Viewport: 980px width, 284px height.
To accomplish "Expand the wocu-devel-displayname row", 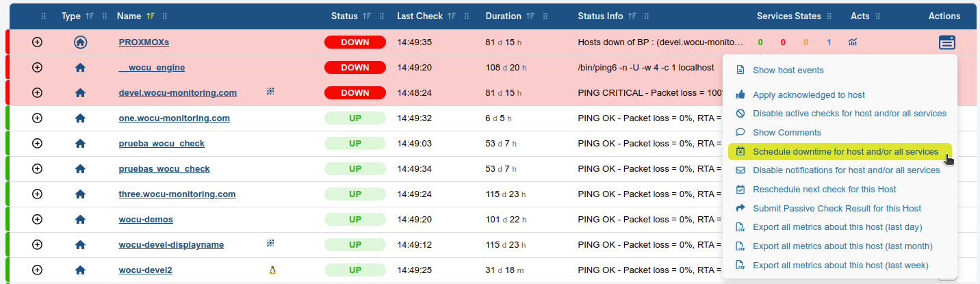I will 38,245.
